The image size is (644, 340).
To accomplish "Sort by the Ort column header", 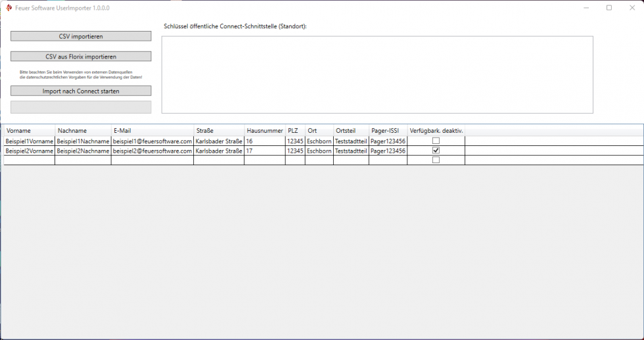I will 319,131.
